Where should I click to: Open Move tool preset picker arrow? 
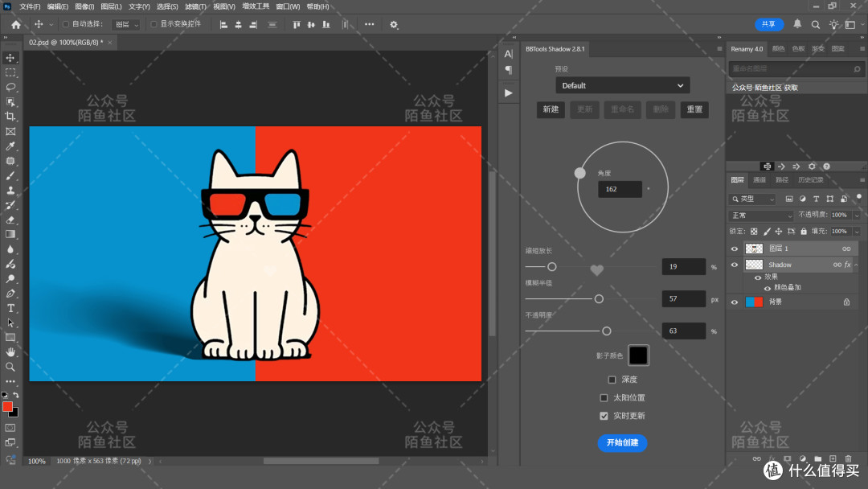click(51, 24)
